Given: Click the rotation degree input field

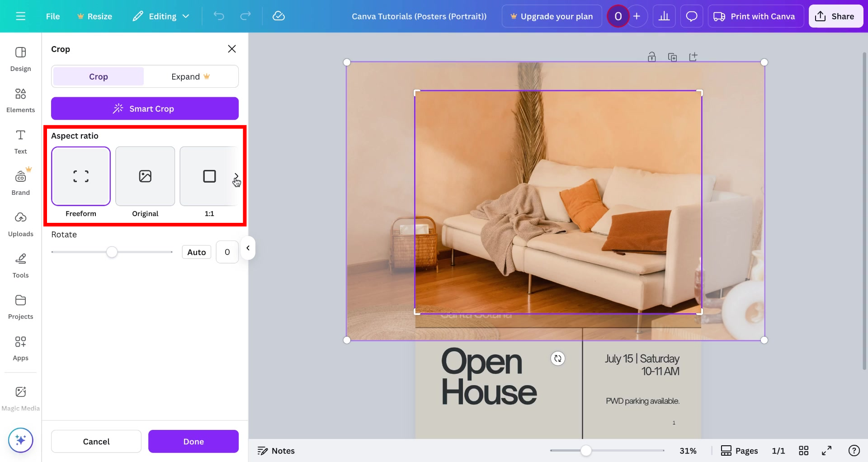Looking at the screenshot, I should pyautogui.click(x=227, y=252).
